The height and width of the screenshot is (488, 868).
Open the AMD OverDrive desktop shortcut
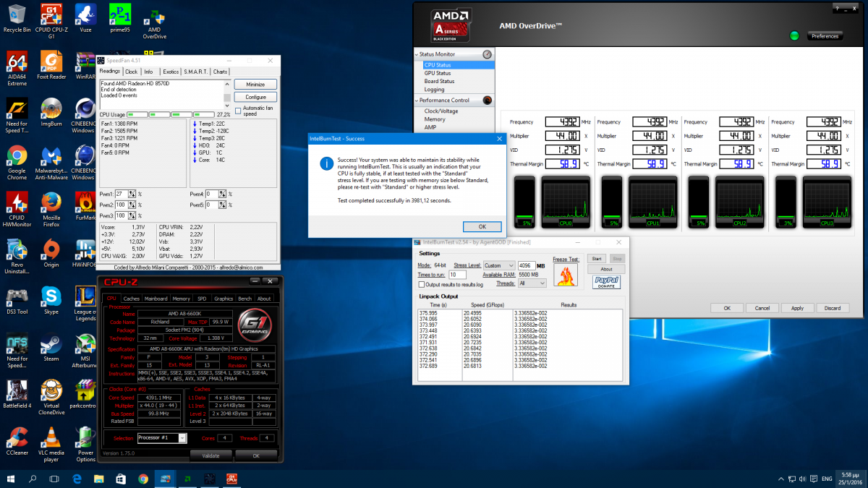click(154, 24)
